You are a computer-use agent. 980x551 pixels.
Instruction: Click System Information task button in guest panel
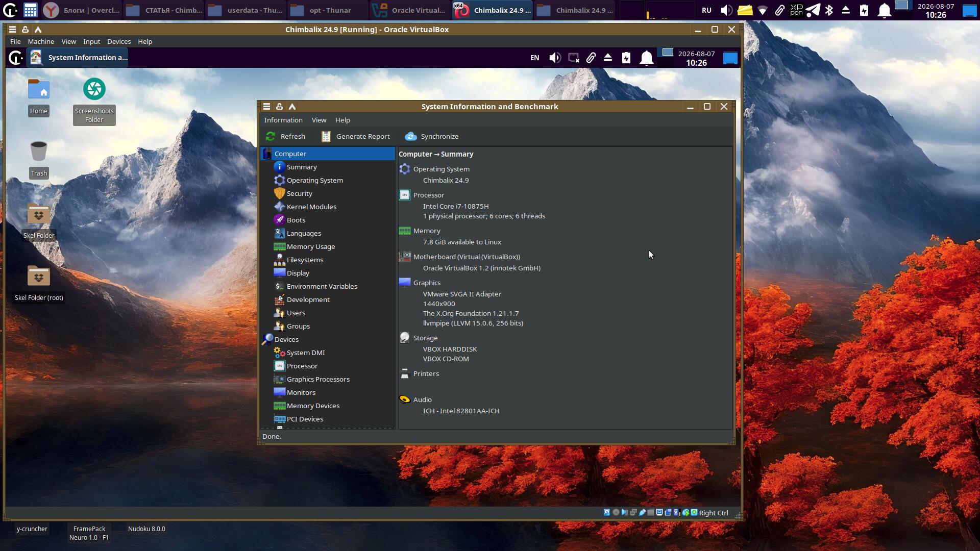pos(78,58)
